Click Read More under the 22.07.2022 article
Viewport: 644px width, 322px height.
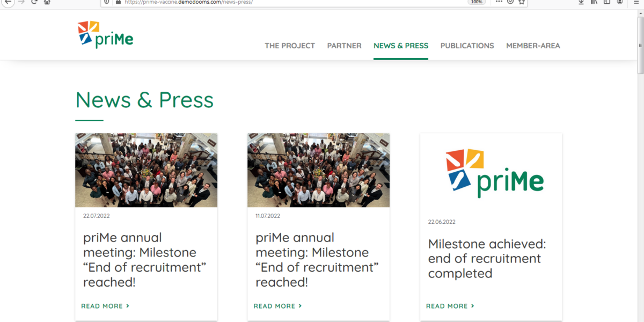(105, 306)
